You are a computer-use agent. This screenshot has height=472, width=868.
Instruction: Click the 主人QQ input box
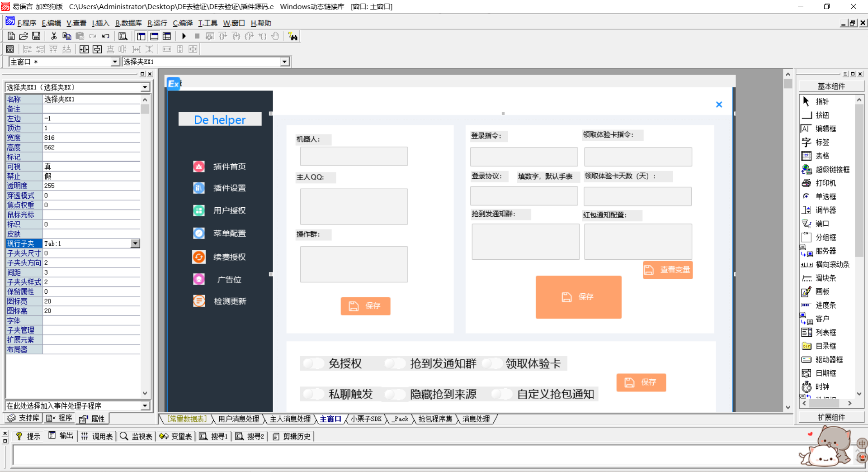click(x=354, y=206)
